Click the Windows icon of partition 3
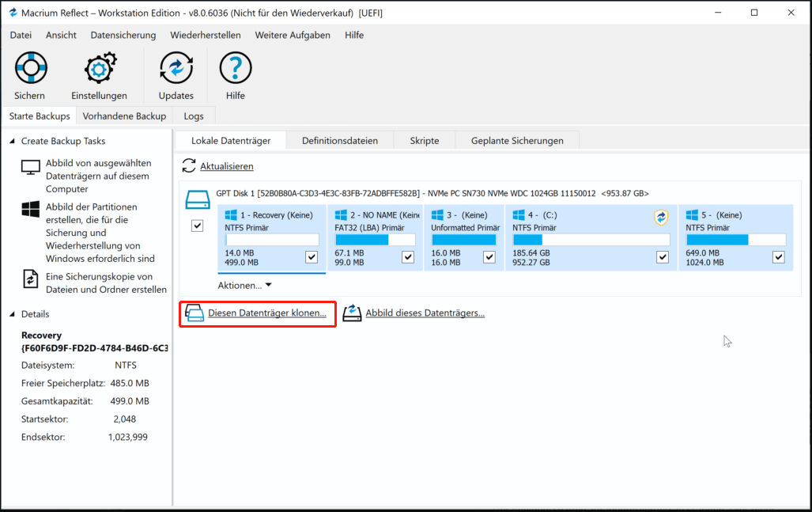The image size is (812, 512). (x=437, y=214)
